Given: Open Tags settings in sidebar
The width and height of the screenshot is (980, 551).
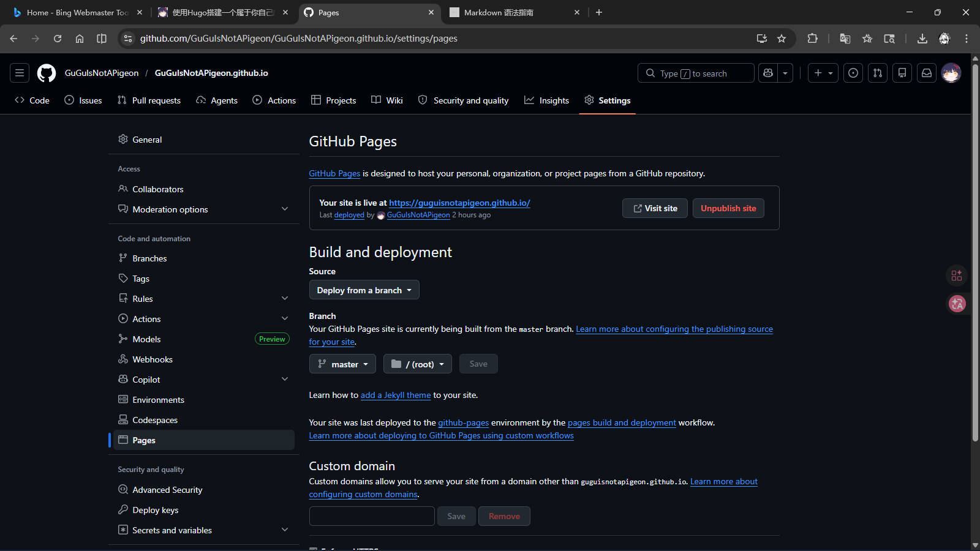Looking at the screenshot, I should pyautogui.click(x=204, y=279).
